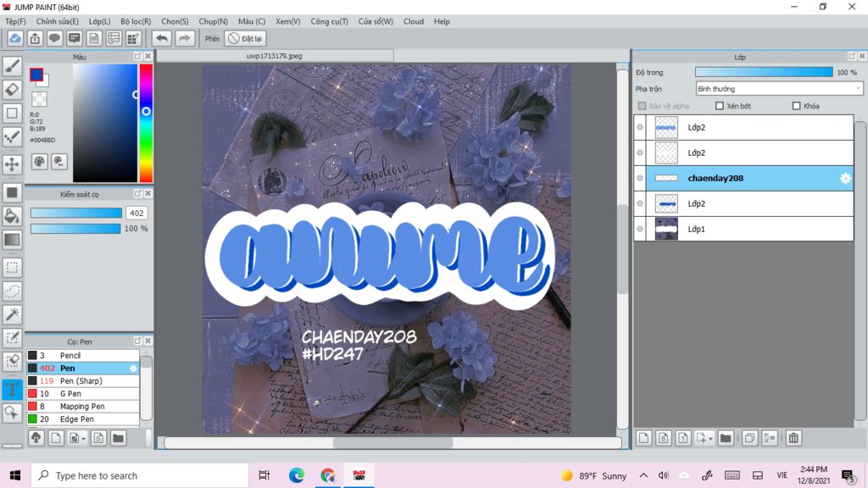Select the Eraser tool
This screenshot has width=868, height=488.
pos(12,89)
